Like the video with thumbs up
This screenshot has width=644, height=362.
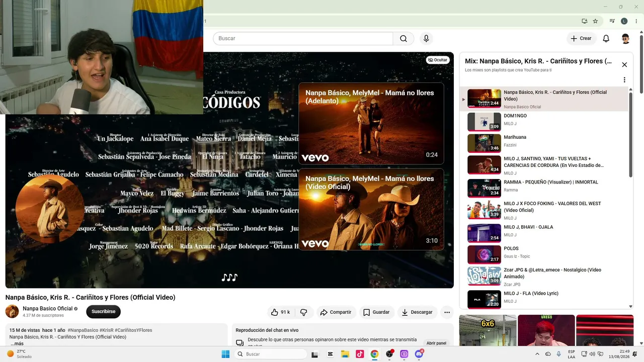tap(280, 312)
